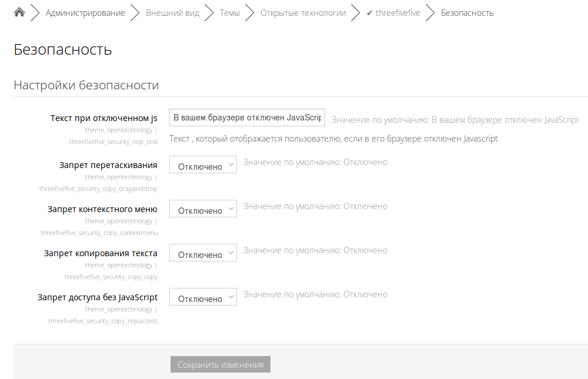Select the threefivefive breadcrumb link
The width and height of the screenshot is (588, 379).
coord(398,13)
